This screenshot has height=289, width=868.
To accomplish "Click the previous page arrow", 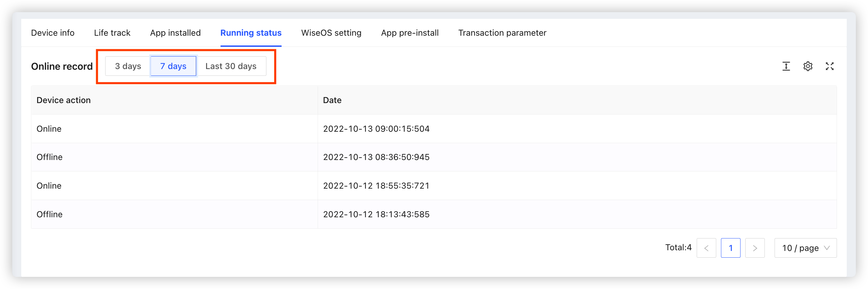I will [706, 248].
